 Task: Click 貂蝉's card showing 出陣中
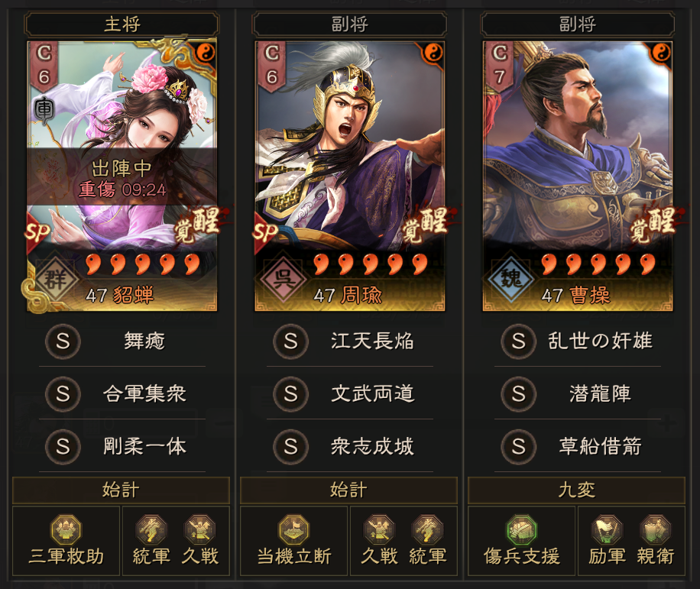(x=122, y=176)
